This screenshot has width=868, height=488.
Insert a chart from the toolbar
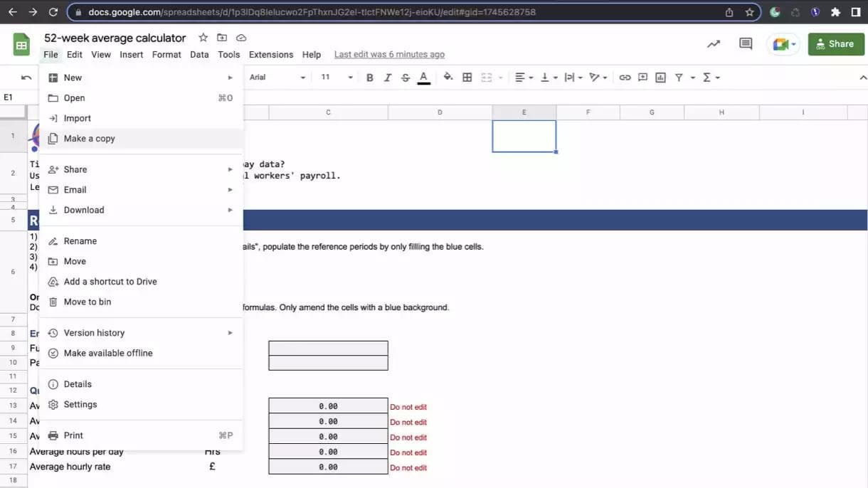tap(660, 77)
